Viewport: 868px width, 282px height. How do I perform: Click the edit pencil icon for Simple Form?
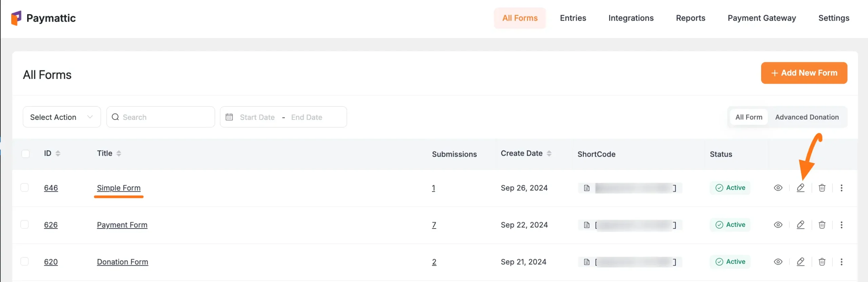[800, 188]
